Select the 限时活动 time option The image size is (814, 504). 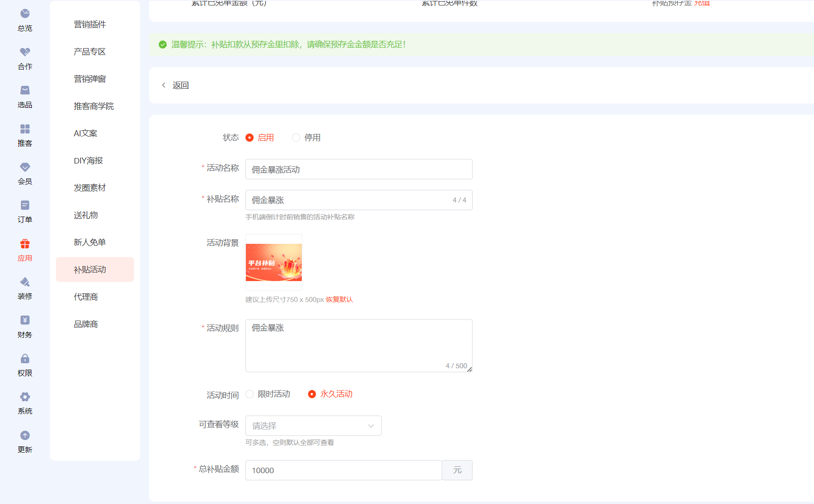[x=250, y=394]
